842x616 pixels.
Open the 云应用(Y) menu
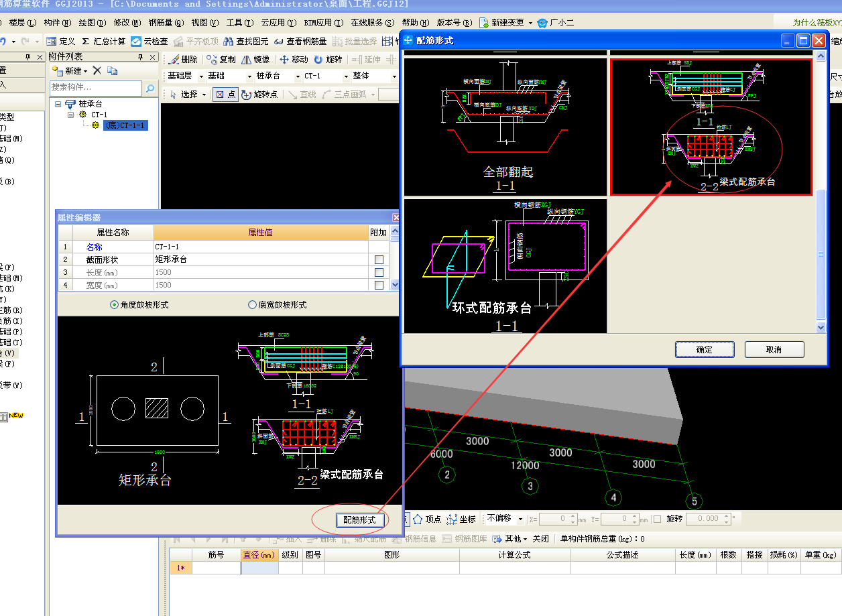(278, 23)
